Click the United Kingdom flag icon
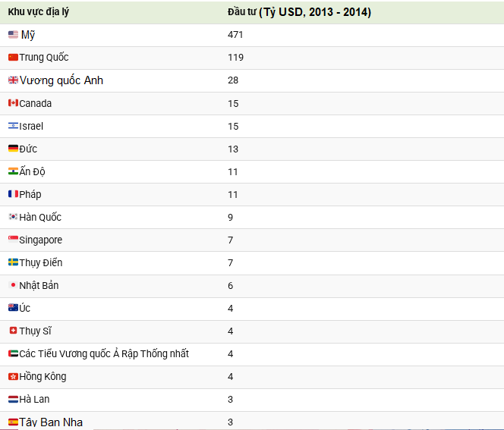Viewport: 504px width, 430px height. (13, 80)
